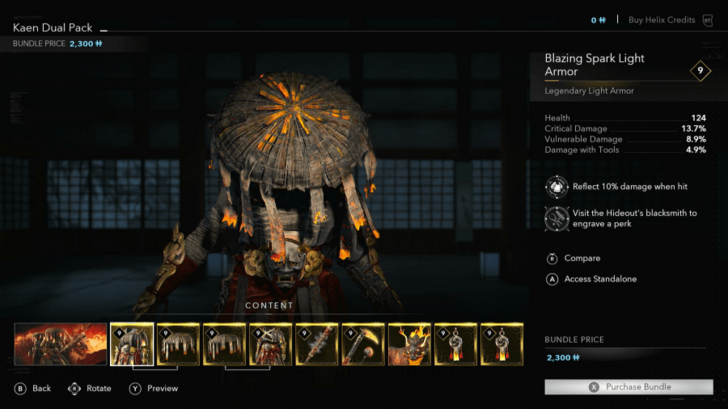728x409 pixels.
Task: Open Compare for this armor
Action: point(573,258)
